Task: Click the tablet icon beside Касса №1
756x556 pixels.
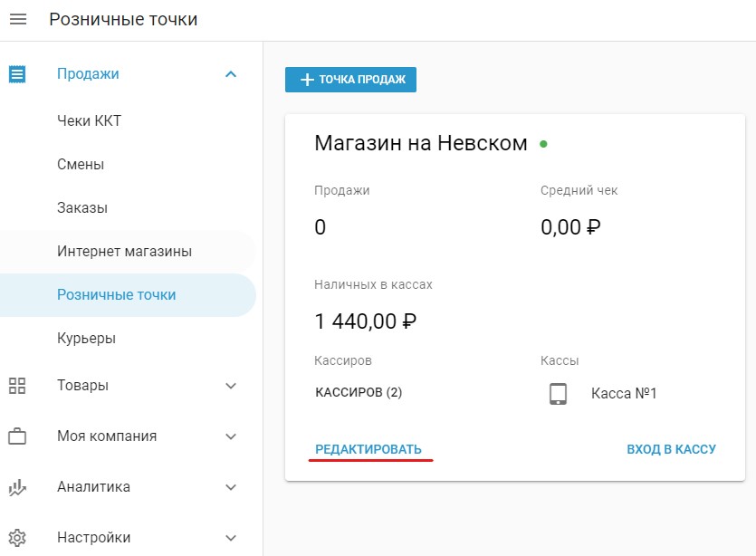Action: coord(558,394)
